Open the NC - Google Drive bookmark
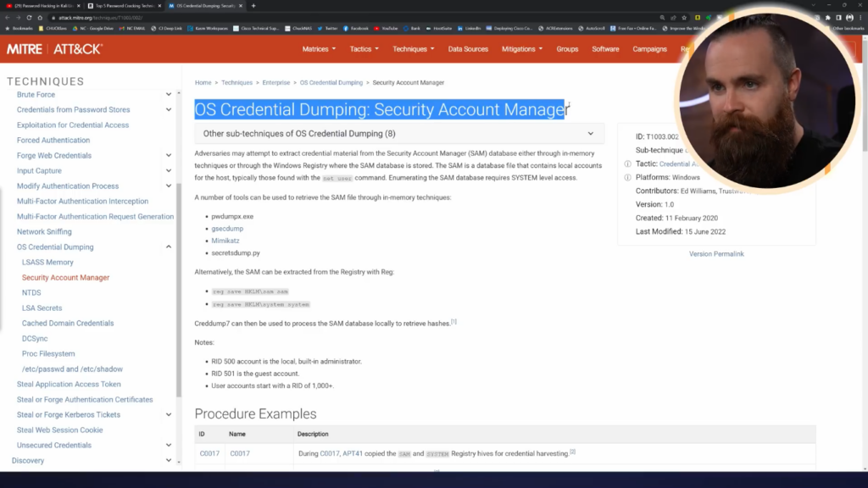The width and height of the screenshot is (868, 488). tap(93, 28)
